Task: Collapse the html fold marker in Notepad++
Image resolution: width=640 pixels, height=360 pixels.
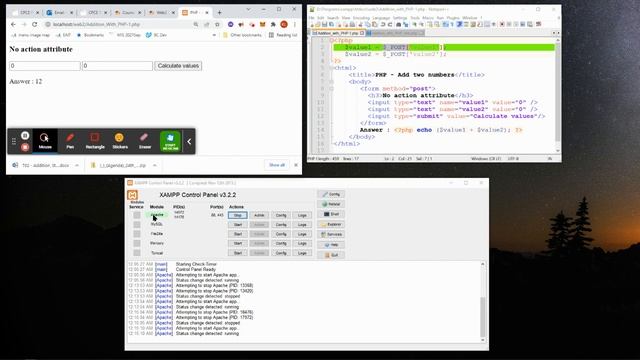Action: pyautogui.click(x=331, y=68)
